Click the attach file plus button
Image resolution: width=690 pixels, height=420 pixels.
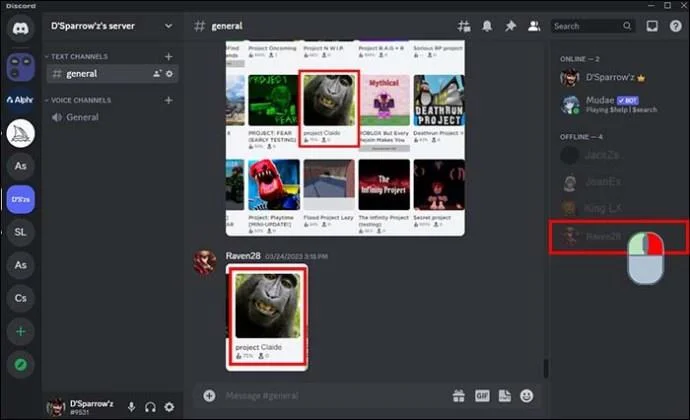click(x=209, y=395)
